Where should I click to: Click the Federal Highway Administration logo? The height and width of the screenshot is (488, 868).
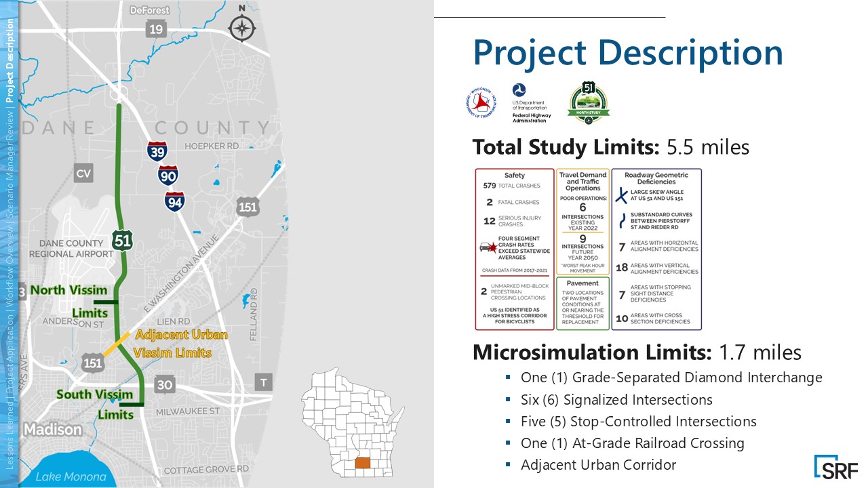(531, 102)
